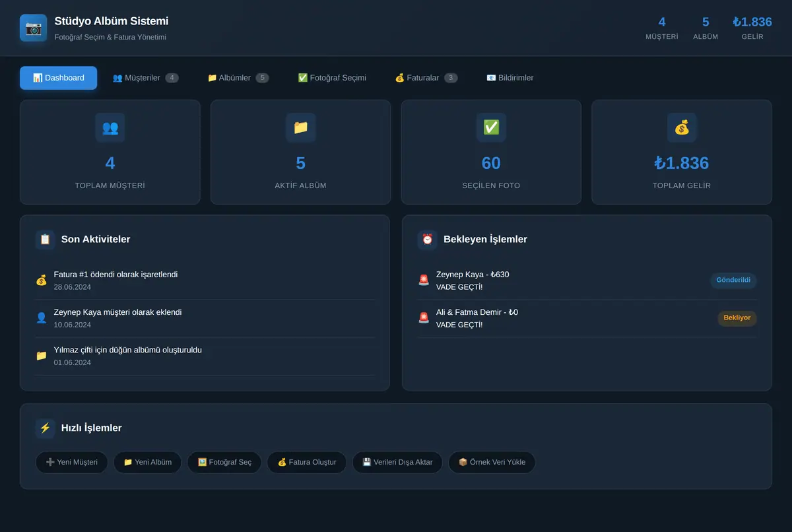Click the money bag icon on Toplam Gelir card
This screenshot has height=532, width=792.
[682, 127]
